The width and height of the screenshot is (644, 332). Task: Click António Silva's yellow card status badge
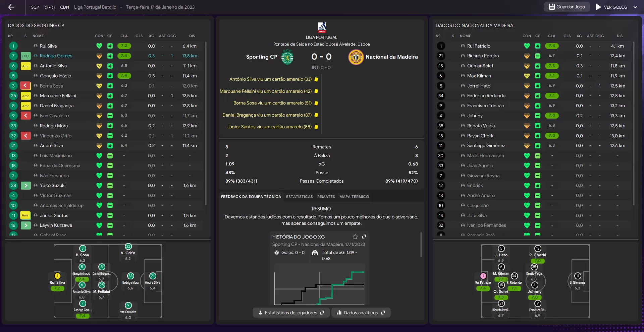[x=25, y=66]
